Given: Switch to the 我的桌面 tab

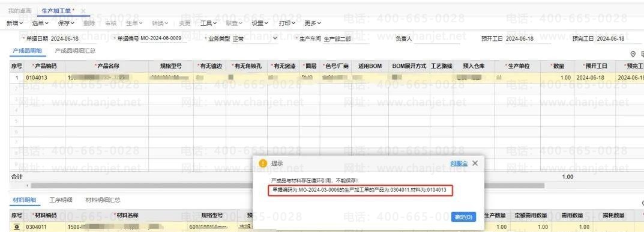Looking at the screenshot, I should point(20,11).
